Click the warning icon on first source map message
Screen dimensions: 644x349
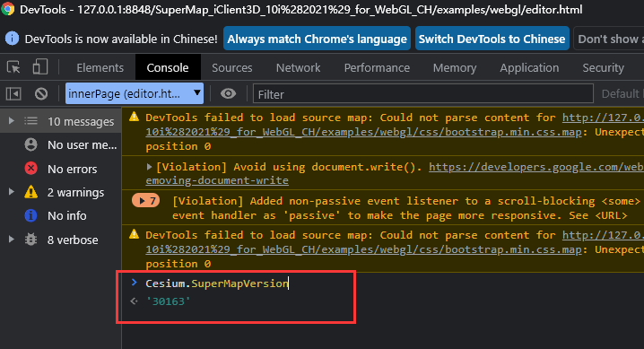pos(134,117)
